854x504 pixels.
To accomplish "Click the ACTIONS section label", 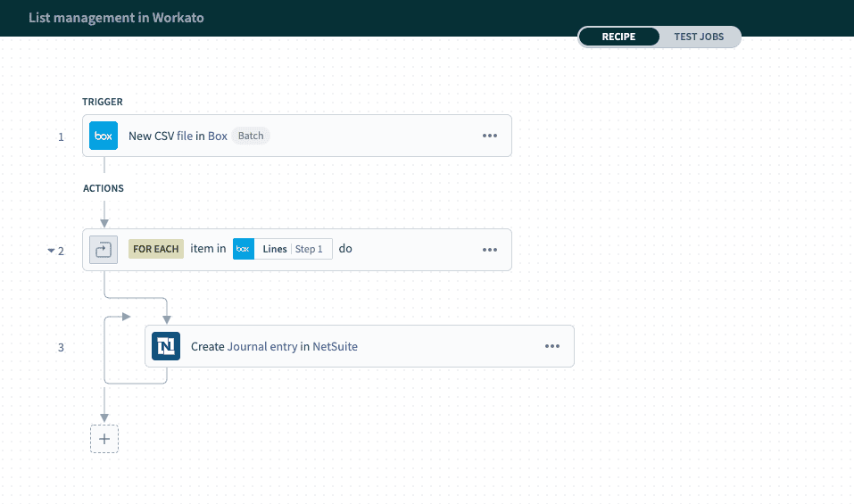I will pyautogui.click(x=104, y=188).
